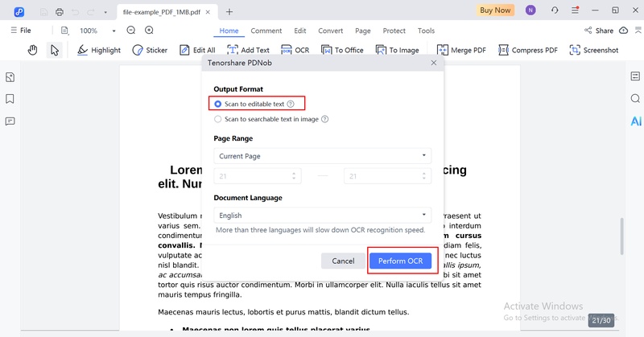
Task: Select the Hand pan tool
Action: tap(32, 50)
